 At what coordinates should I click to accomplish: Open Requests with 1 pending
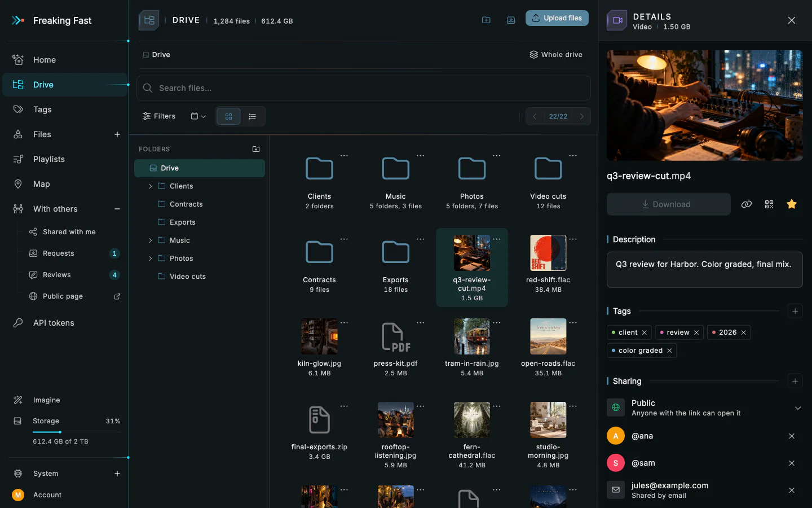coord(74,253)
